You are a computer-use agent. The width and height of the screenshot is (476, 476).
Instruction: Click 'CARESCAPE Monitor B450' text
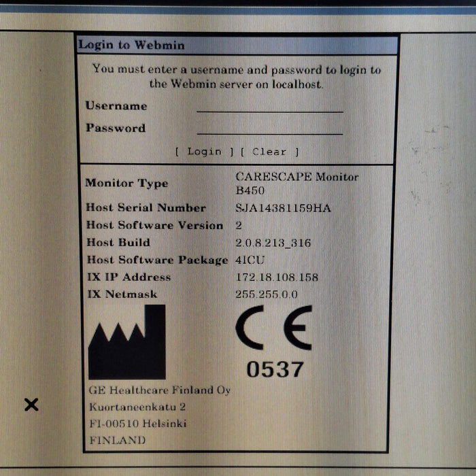(x=297, y=184)
